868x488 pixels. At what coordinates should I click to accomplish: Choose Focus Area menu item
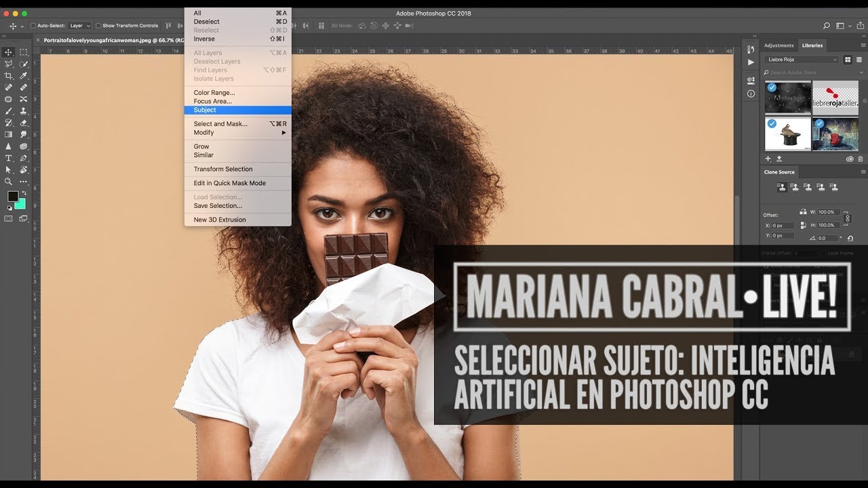coord(238,102)
